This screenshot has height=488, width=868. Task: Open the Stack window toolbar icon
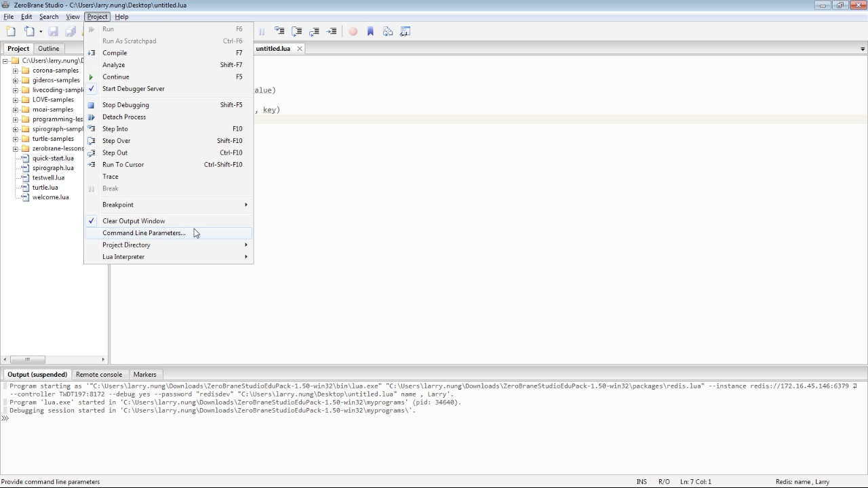coord(388,31)
